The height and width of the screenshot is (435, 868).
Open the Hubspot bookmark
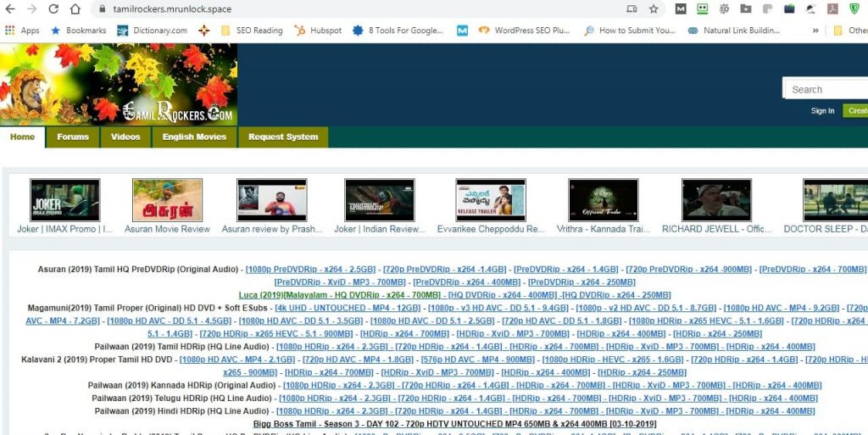[319, 31]
